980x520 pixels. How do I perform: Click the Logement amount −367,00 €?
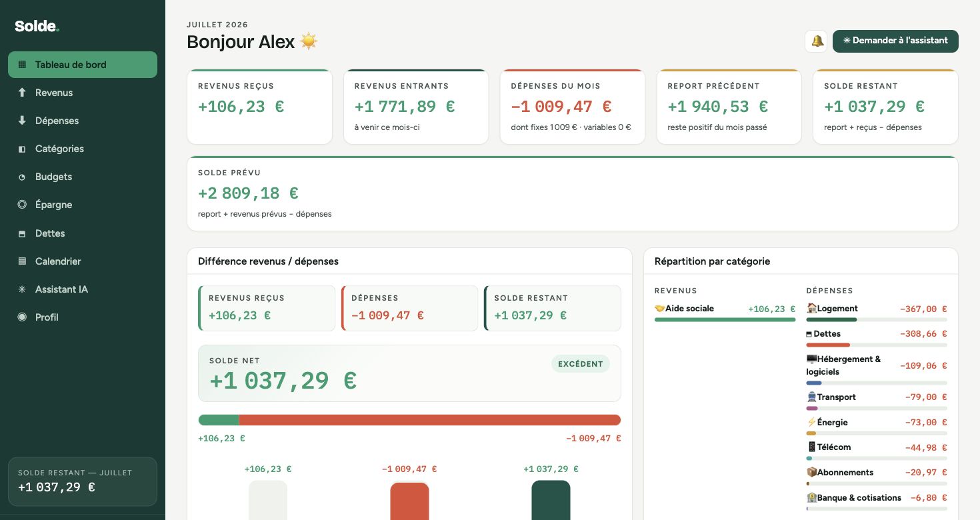(923, 309)
